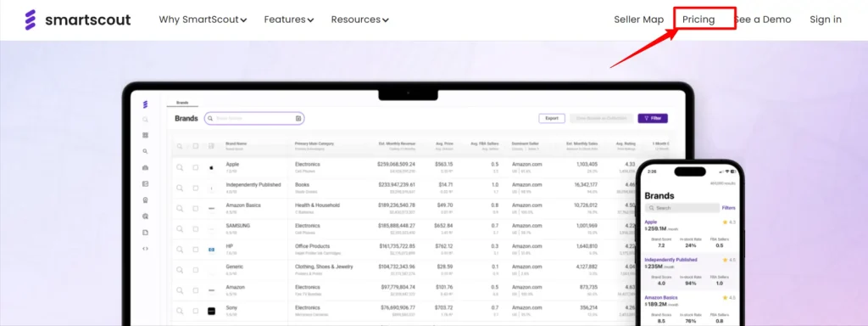Image resolution: width=868 pixels, height=326 pixels.
Task: Click the star rating icon beside Apple on phone
Action: point(726,222)
